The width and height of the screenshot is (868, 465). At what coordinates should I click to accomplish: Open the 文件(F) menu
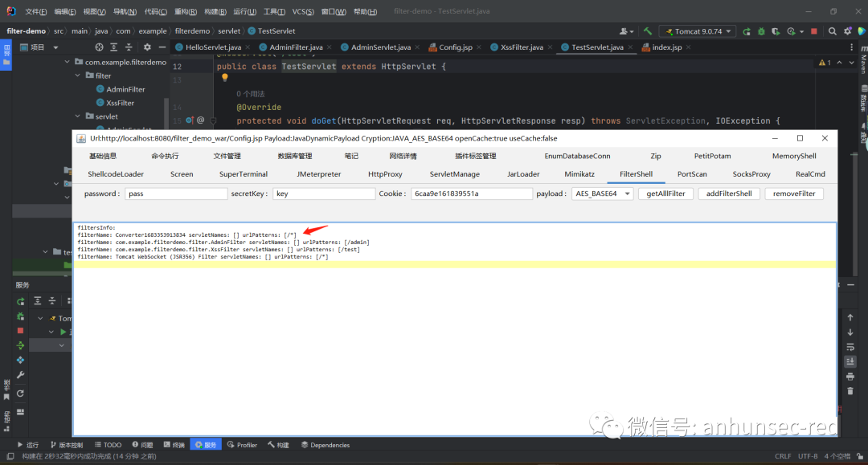point(36,11)
